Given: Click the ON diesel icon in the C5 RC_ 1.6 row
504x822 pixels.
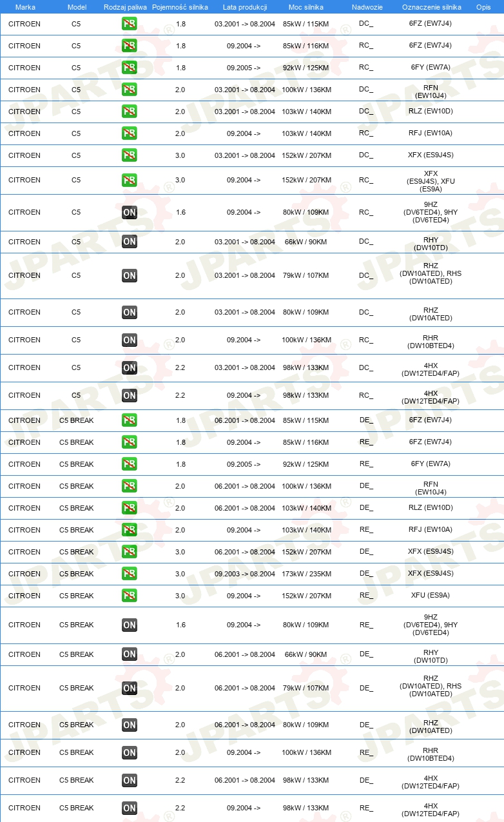Looking at the screenshot, I should (129, 212).
